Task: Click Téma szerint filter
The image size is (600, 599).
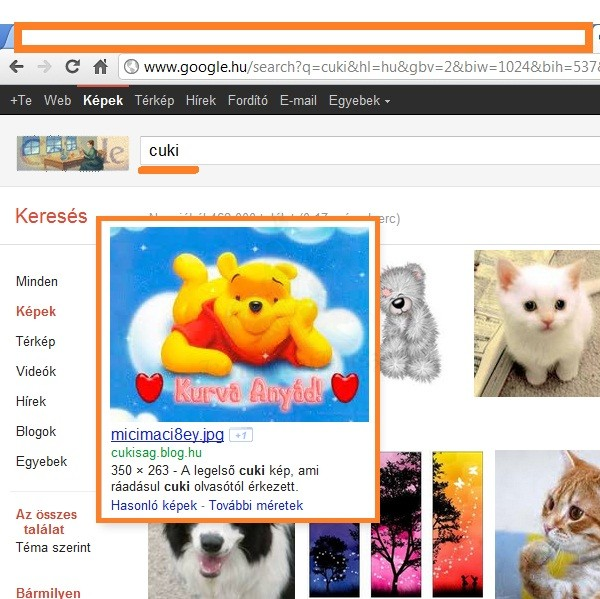Action: [53, 548]
